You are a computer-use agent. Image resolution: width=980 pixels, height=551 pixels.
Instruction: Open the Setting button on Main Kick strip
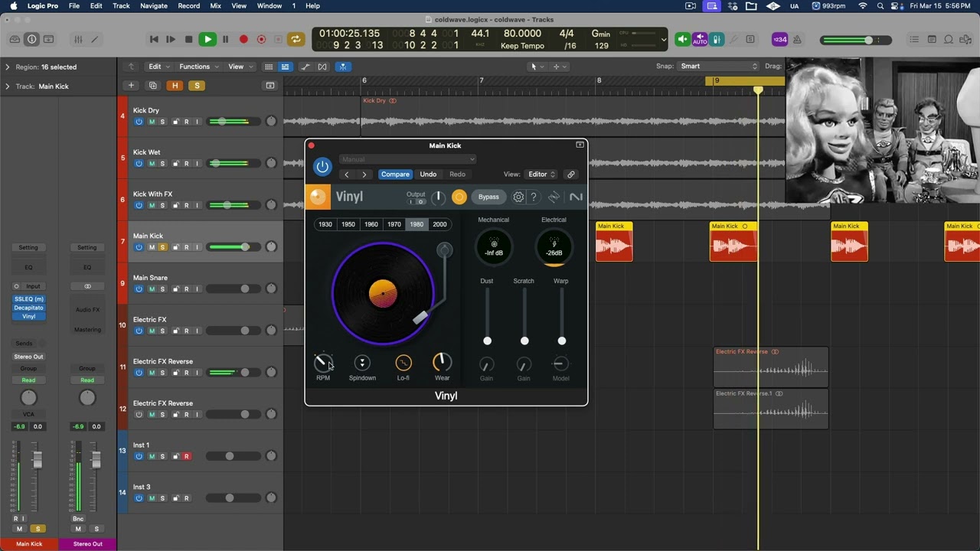point(28,247)
